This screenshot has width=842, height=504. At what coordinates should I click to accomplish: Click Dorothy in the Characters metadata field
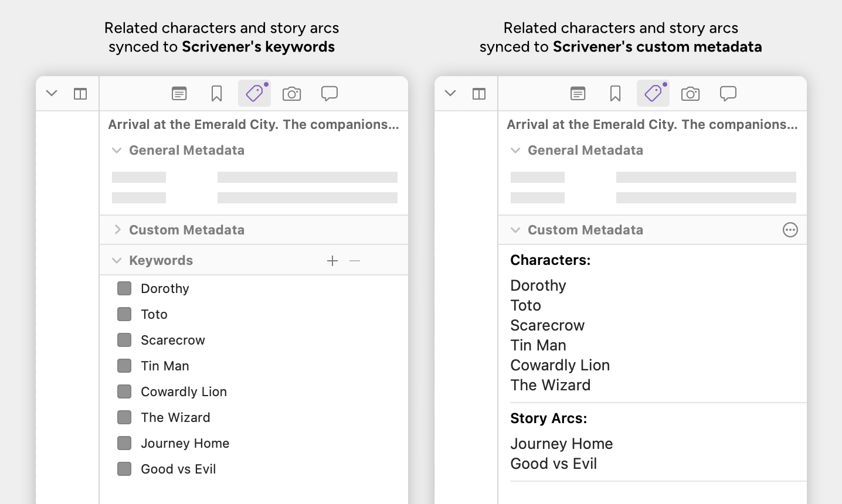point(538,286)
